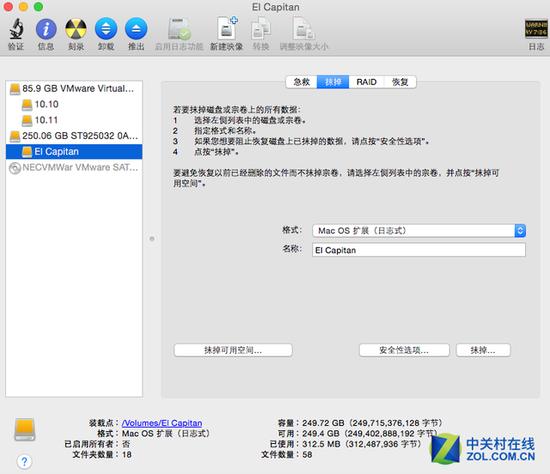Switch to the Erase (抹掉) tab
550x474 pixels.
pyautogui.click(x=333, y=82)
